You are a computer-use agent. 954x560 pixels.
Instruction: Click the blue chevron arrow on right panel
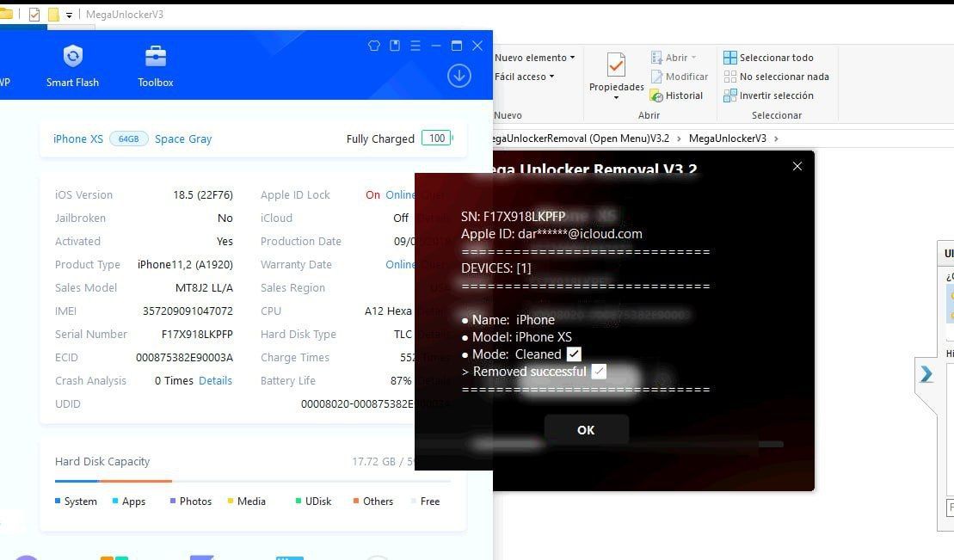click(x=926, y=373)
